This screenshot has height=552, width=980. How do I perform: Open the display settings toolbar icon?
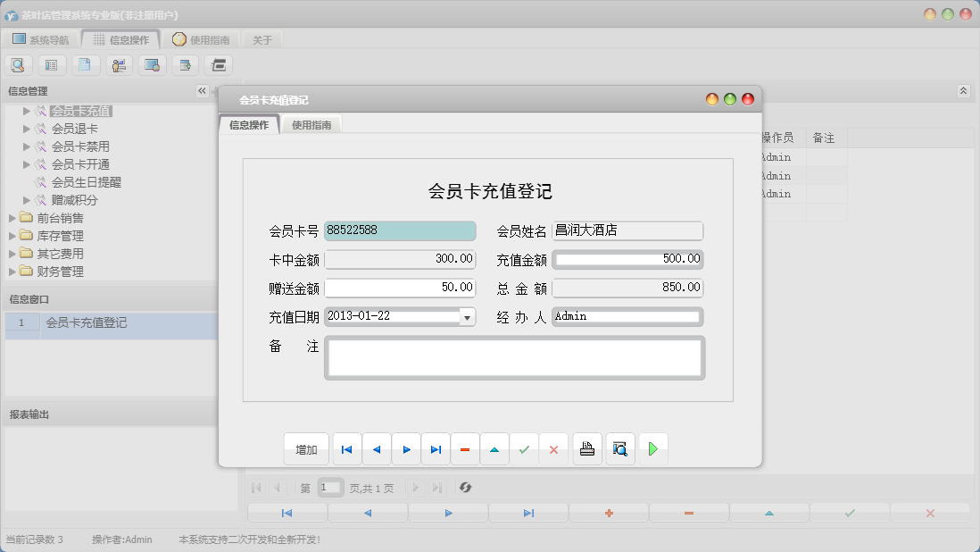152,64
